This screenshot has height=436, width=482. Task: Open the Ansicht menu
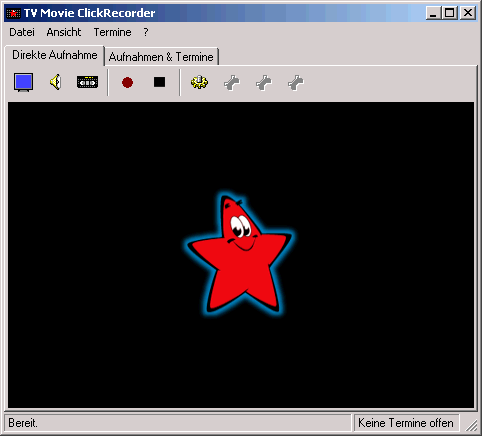(x=64, y=32)
